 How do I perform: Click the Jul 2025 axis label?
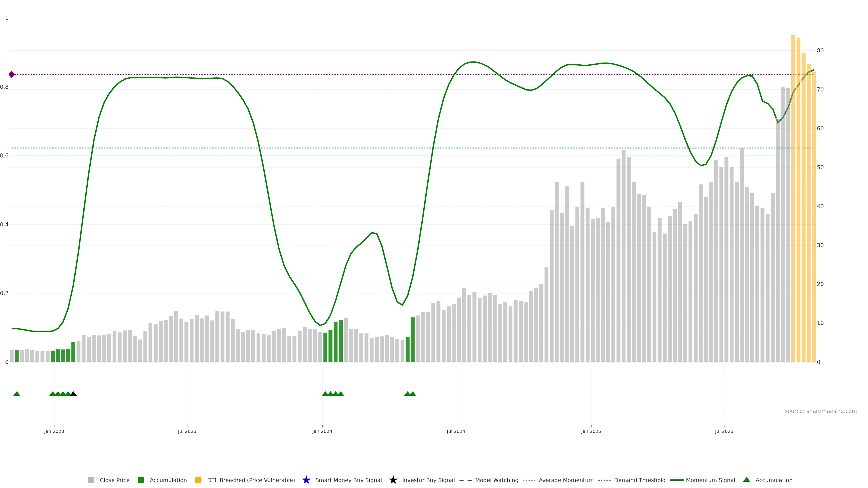(x=724, y=431)
